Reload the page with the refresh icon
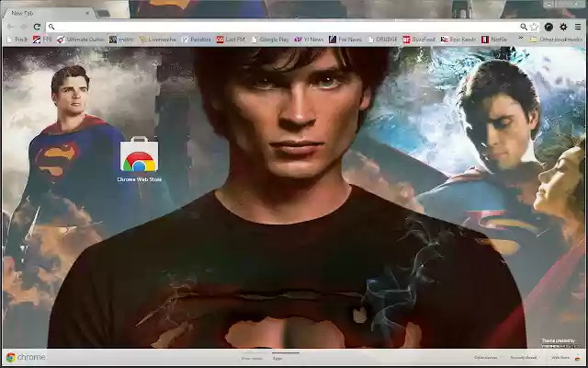 (37, 27)
